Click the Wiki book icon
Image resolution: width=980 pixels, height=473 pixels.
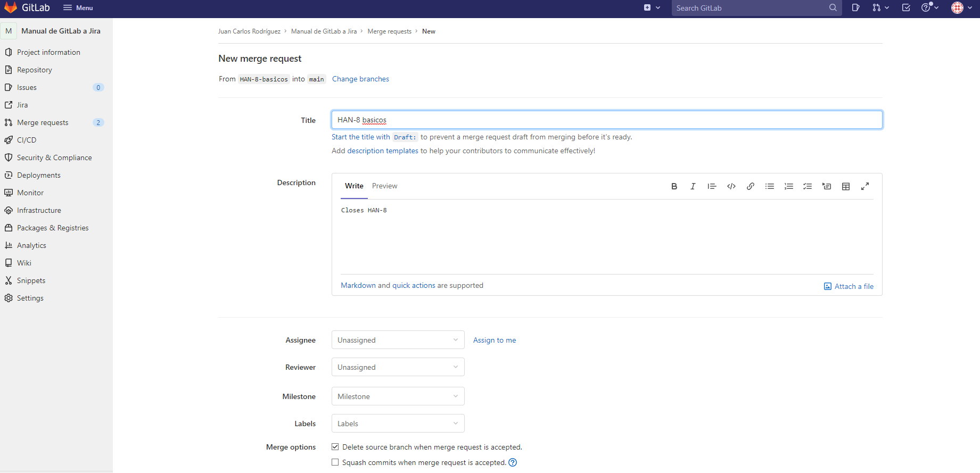tap(9, 263)
